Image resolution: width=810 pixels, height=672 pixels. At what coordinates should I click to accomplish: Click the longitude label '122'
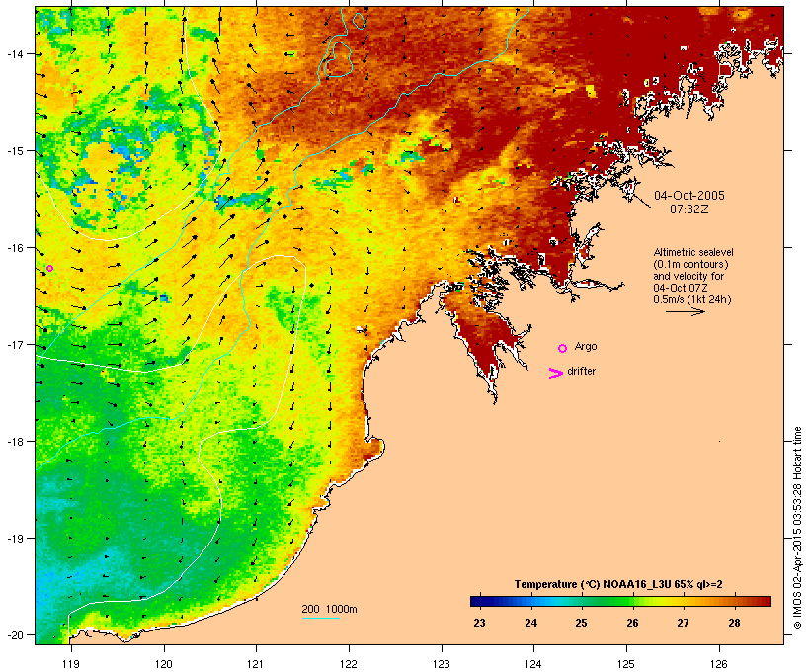[x=349, y=664]
